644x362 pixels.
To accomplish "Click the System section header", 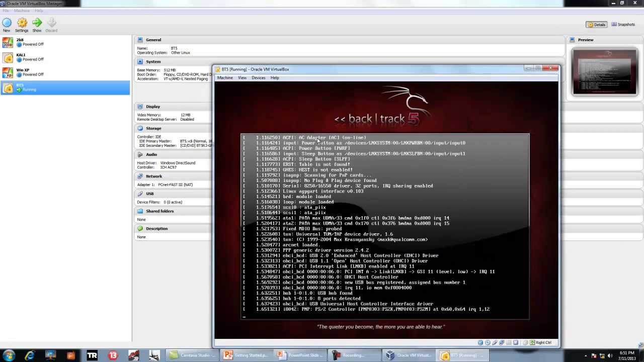I will pos(153,61).
